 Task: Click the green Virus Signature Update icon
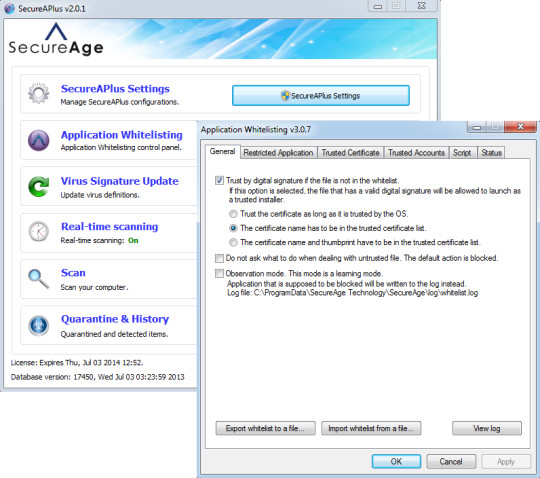[x=38, y=186]
